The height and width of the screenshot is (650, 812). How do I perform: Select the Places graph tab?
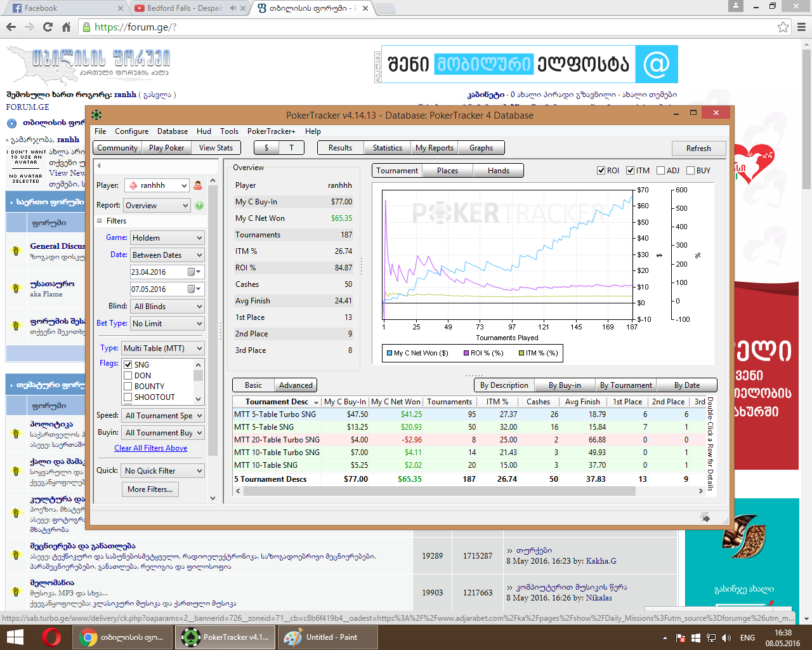(x=448, y=171)
